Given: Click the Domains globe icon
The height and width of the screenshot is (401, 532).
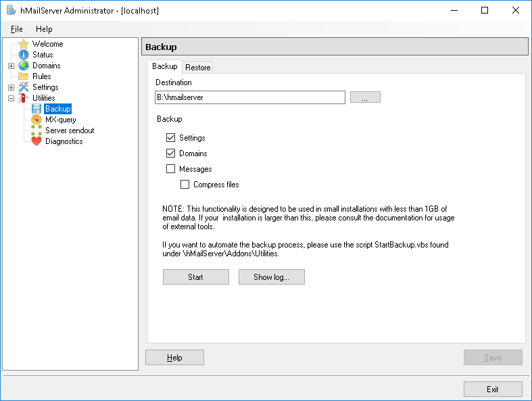Looking at the screenshot, I should coord(24,66).
